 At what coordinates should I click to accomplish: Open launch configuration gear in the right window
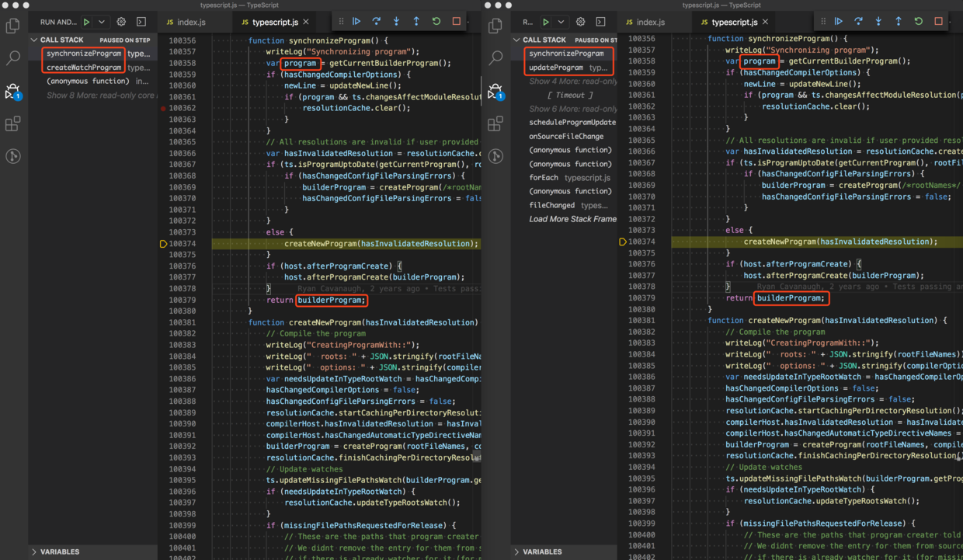pyautogui.click(x=580, y=23)
